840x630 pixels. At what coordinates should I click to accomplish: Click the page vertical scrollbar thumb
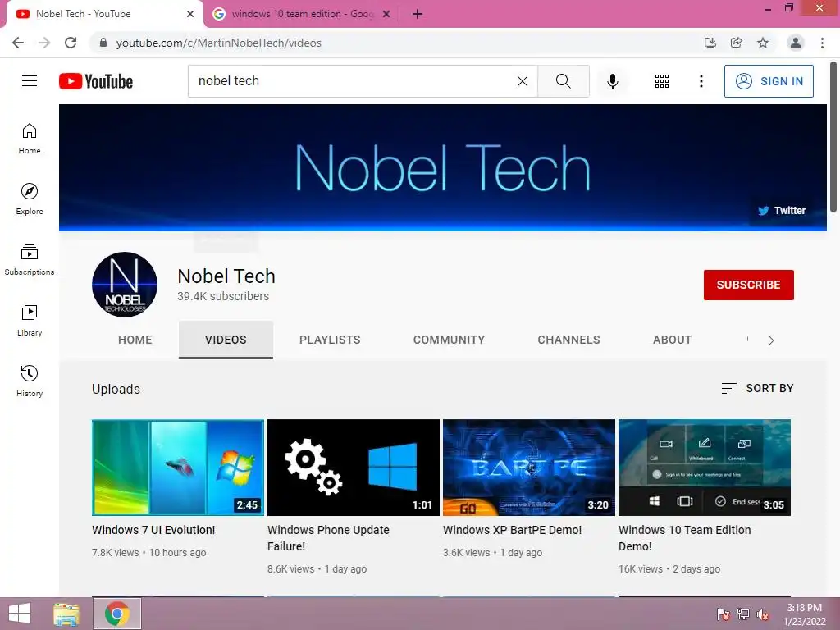[833, 137]
